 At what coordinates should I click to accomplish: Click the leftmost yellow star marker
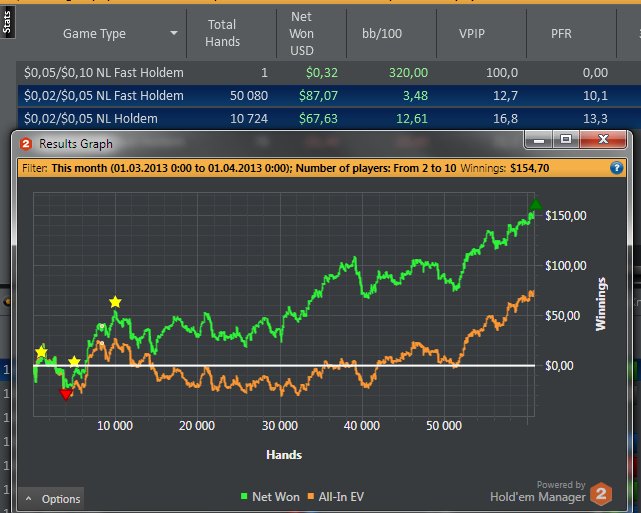41,353
